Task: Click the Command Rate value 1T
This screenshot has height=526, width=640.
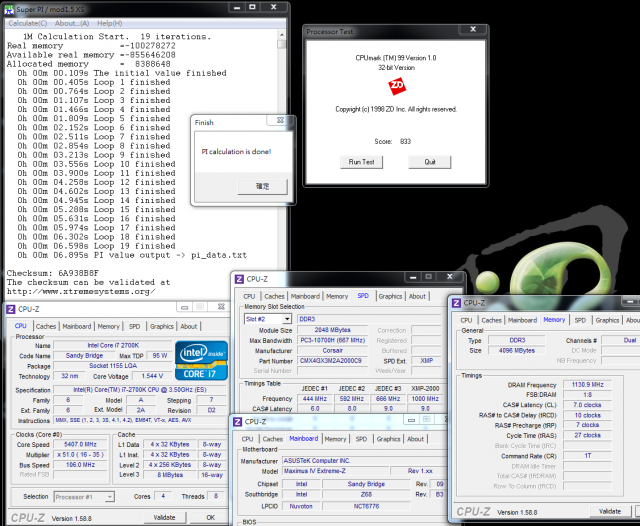Action: tap(587, 456)
